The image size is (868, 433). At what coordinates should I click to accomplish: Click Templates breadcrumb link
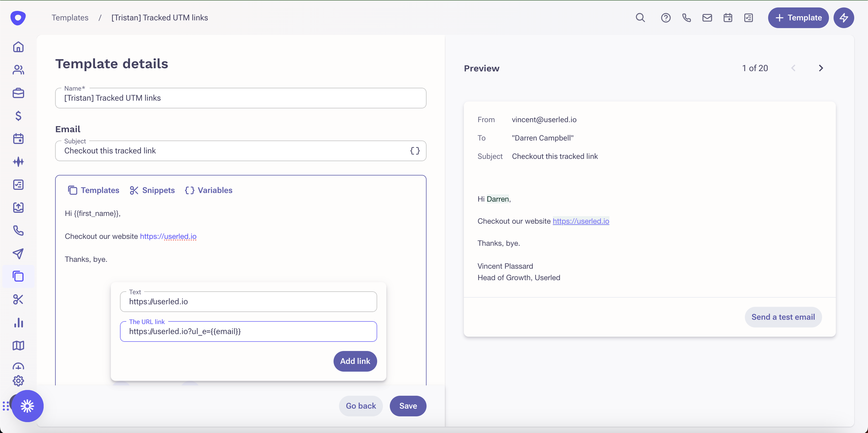[x=70, y=17]
